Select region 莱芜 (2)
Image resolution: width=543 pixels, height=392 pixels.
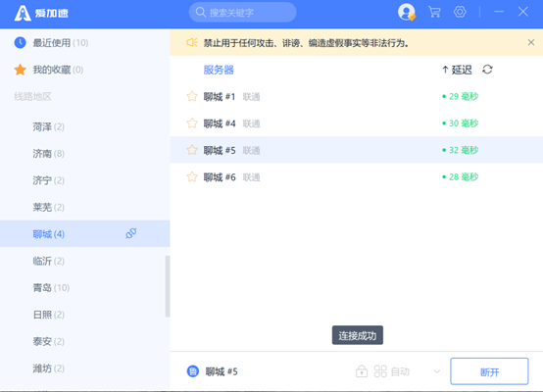85,207
